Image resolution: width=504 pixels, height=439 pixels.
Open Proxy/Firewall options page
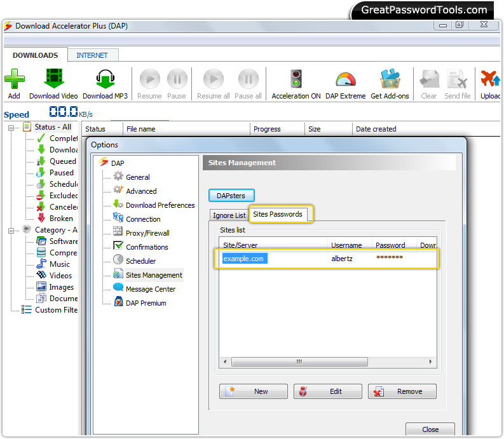(x=142, y=233)
